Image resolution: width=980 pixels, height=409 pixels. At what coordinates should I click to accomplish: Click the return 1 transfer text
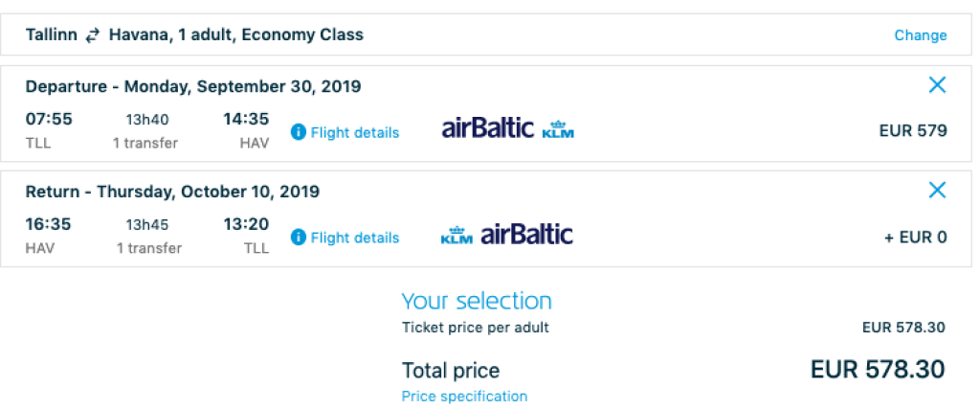[148, 248]
